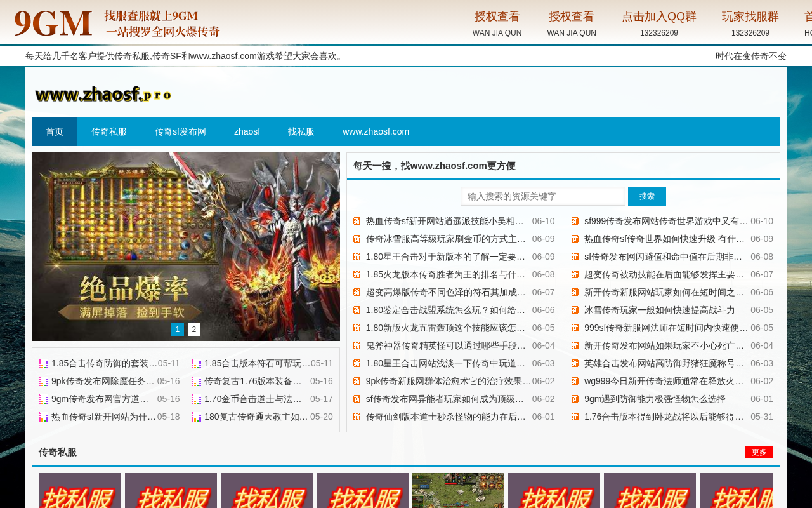Viewport: 812px width, 508px height.
Task: Click the 绝品爆率 banner image
Action: pyautogui.click(x=186, y=246)
